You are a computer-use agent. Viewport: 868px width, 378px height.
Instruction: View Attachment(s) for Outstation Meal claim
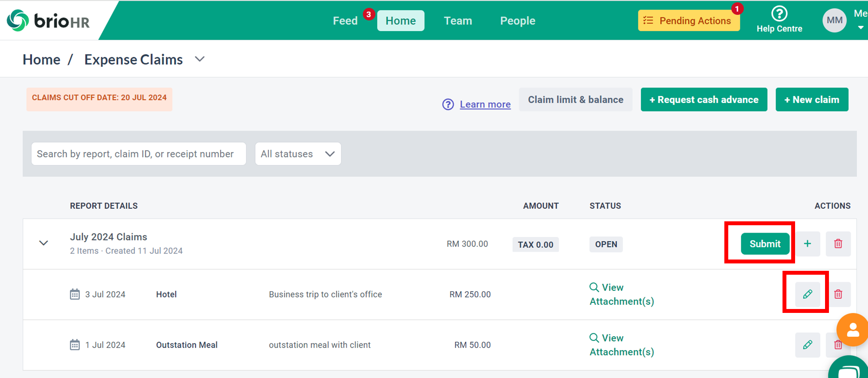(x=621, y=345)
